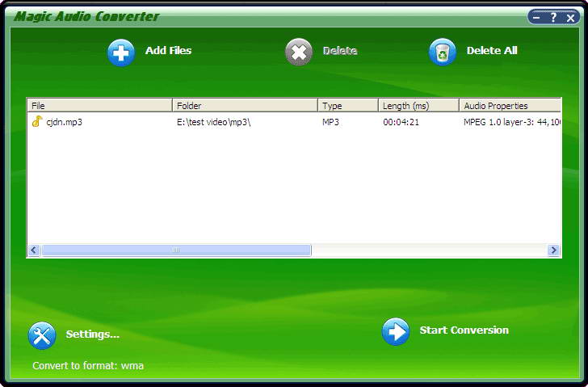Sort by the Type column header
The width and height of the screenshot is (588, 387).
coord(348,106)
